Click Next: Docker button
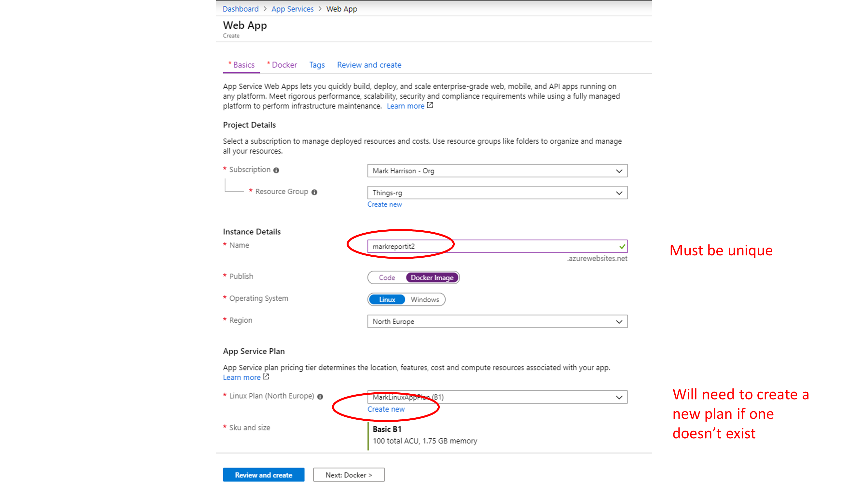This screenshot has width=868, height=488. pyautogui.click(x=349, y=475)
